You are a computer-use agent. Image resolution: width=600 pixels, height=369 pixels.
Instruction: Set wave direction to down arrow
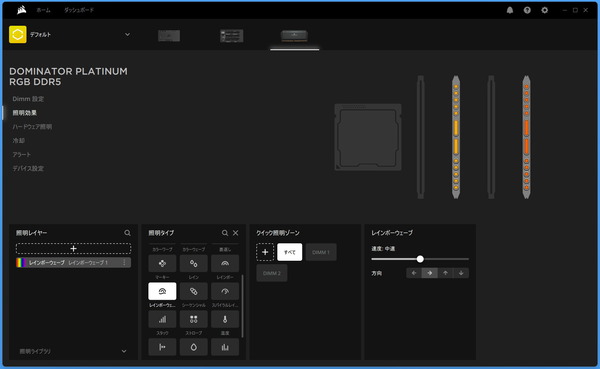click(x=461, y=273)
